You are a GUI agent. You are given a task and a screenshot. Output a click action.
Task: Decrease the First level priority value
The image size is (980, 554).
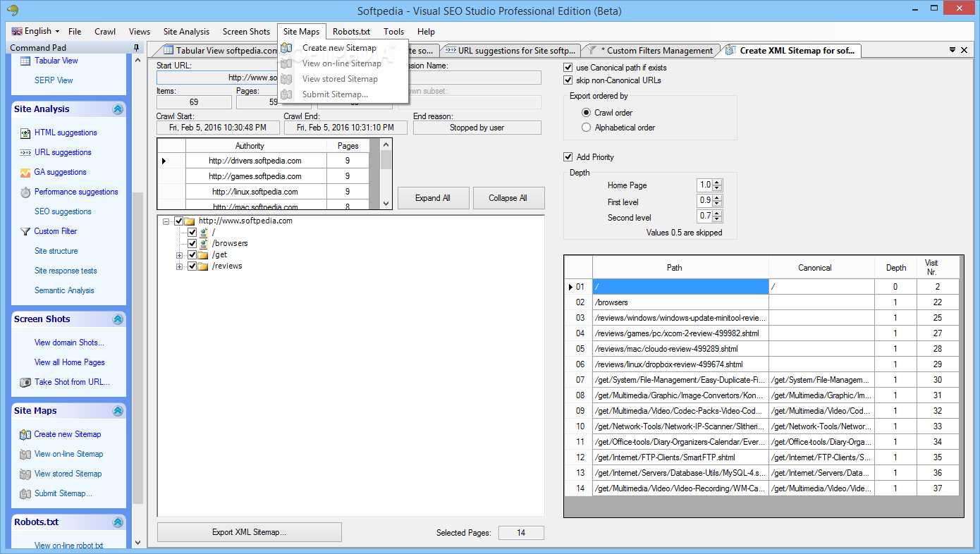pyautogui.click(x=718, y=204)
